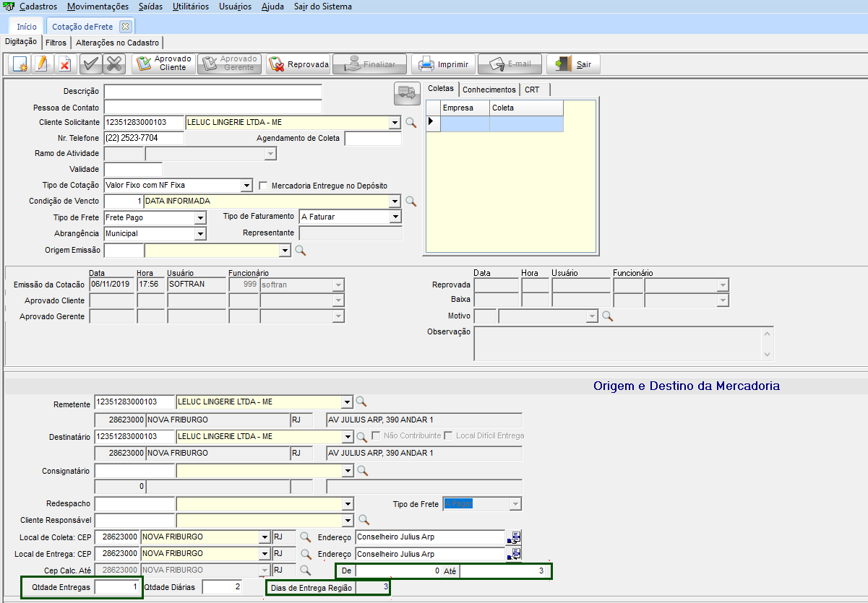Open the Movimentações menu

[x=98, y=6]
